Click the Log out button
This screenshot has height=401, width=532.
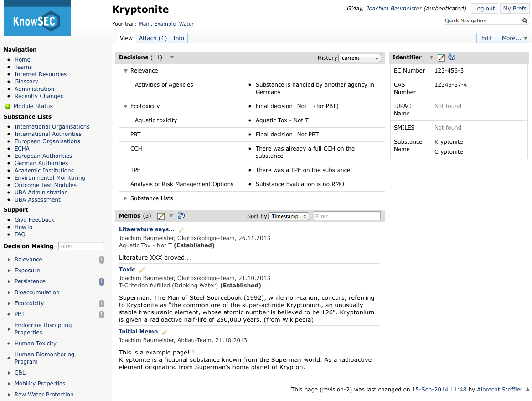[x=484, y=9]
